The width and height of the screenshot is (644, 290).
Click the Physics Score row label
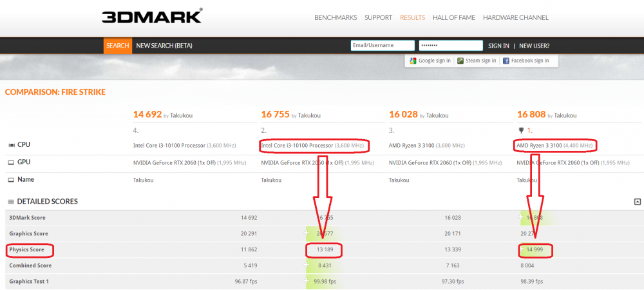pyautogui.click(x=26, y=249)
